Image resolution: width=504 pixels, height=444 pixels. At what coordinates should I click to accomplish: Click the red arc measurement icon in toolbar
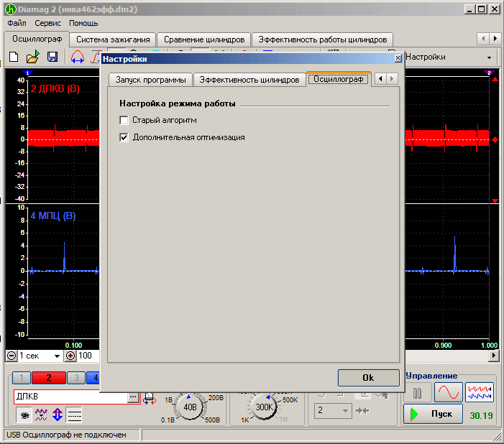[x=78, y=57]
